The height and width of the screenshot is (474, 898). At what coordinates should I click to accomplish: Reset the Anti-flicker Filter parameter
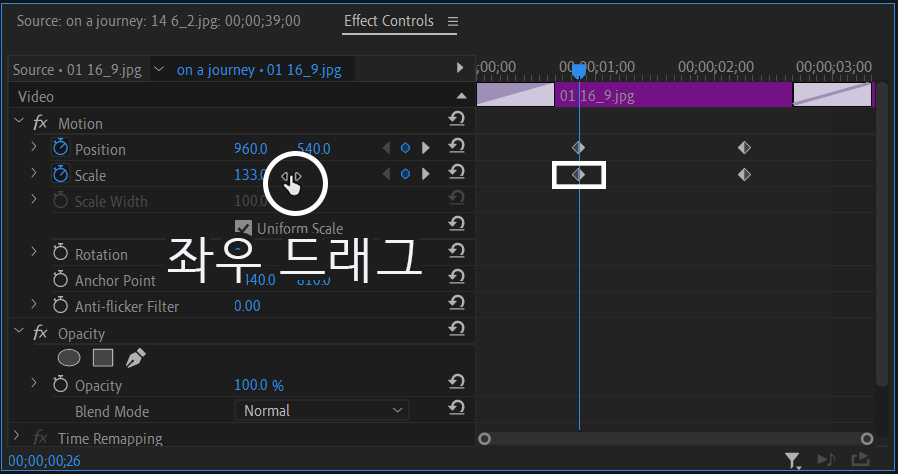coord(456,302)
